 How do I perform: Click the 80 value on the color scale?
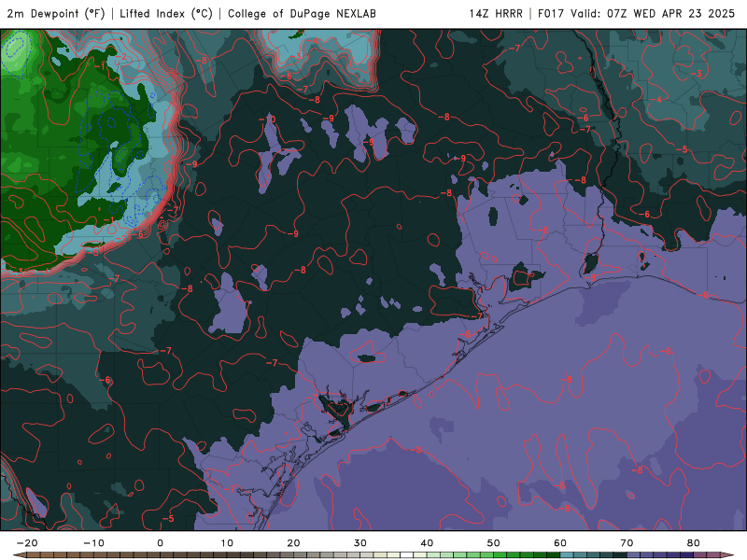click(694, 543)
